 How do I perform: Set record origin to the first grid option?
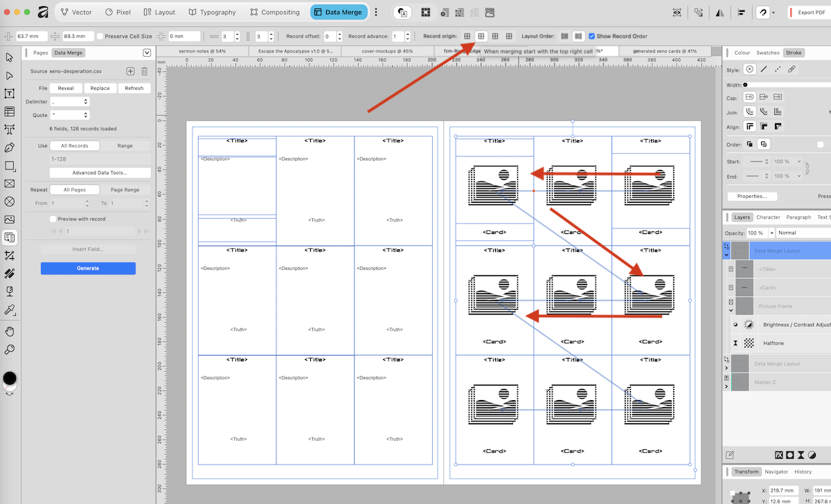coord(467,36)
